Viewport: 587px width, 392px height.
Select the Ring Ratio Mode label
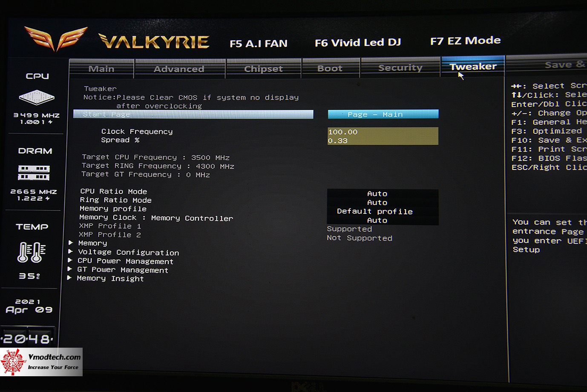click(116, 200)
